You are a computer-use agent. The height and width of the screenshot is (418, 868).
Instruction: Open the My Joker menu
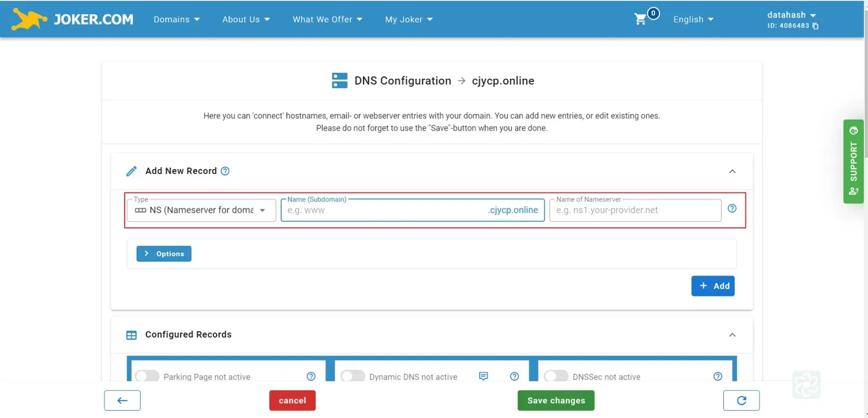409,20
